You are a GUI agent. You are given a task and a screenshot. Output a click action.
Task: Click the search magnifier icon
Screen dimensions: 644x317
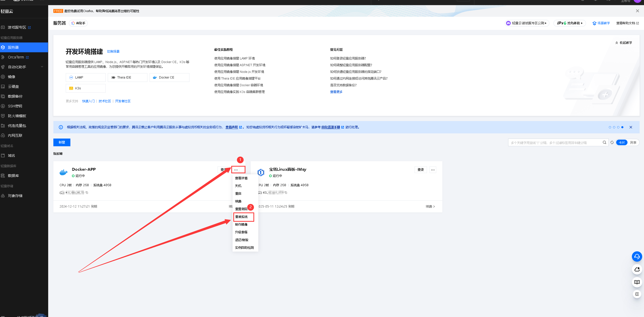pos(604,142)
